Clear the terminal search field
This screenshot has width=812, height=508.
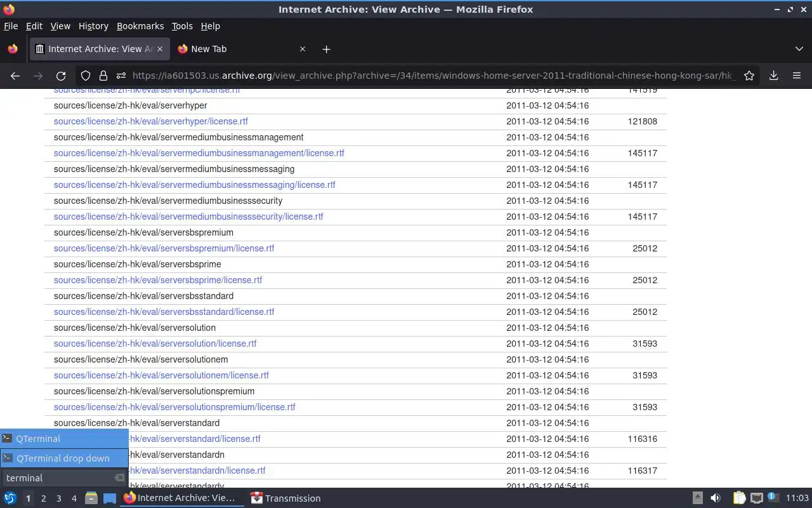119,478
